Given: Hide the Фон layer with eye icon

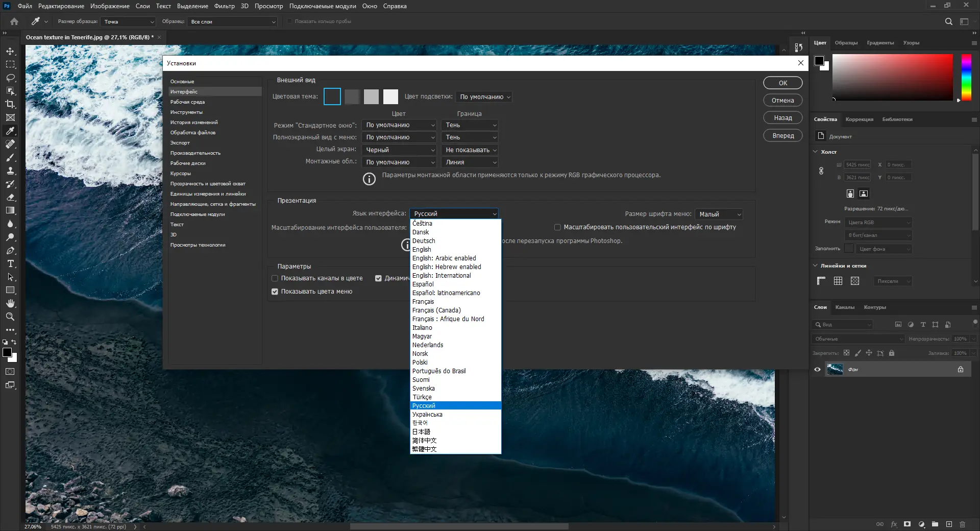Looking at the screenshot, I should click(817, 369).
